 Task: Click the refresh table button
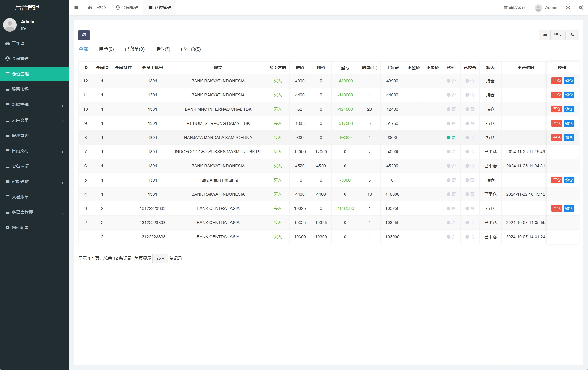(84, 35)
